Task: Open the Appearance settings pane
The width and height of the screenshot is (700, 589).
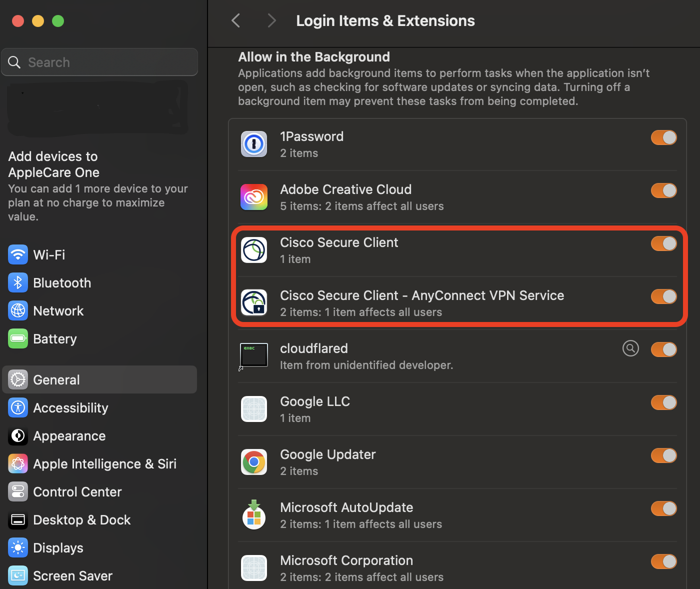Action: point(99,435)
